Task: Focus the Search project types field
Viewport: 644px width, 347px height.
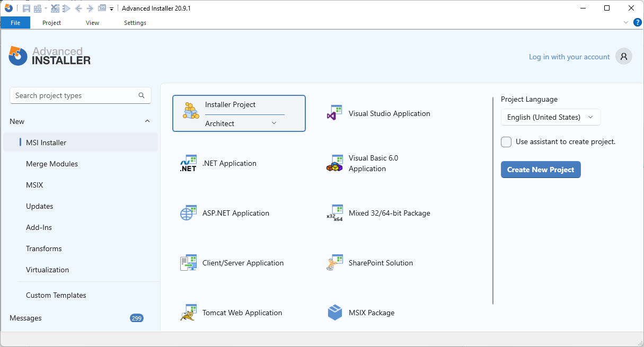Action: pos(81,95)
